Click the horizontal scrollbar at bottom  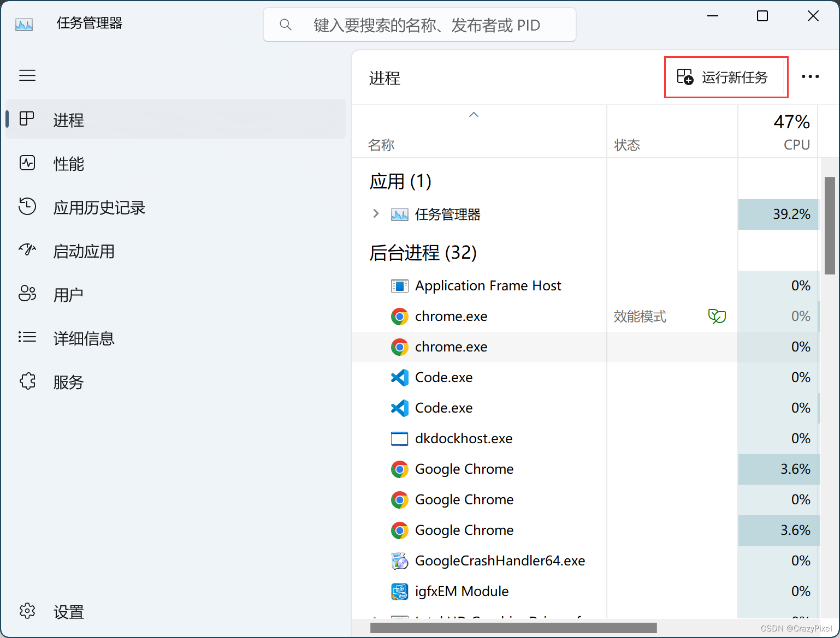(x=513, y=628)
